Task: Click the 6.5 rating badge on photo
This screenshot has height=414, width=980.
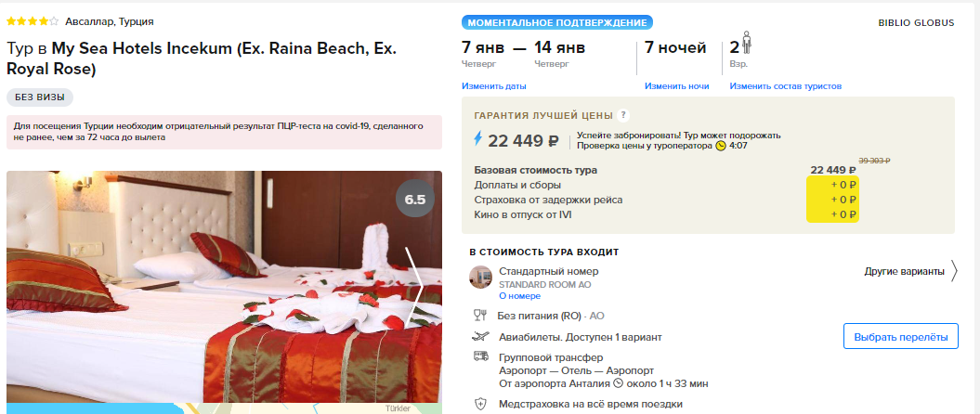Action: pyautogui.click(x=415, y=200)
